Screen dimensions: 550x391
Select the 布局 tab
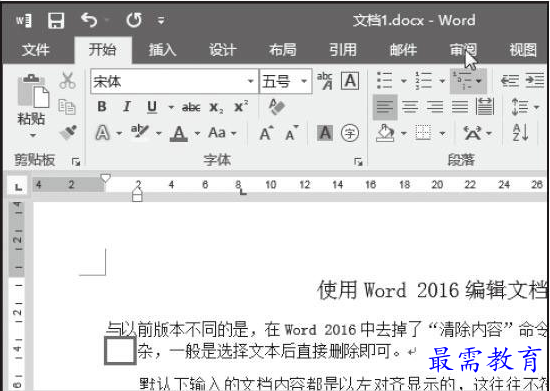[283, 50]
